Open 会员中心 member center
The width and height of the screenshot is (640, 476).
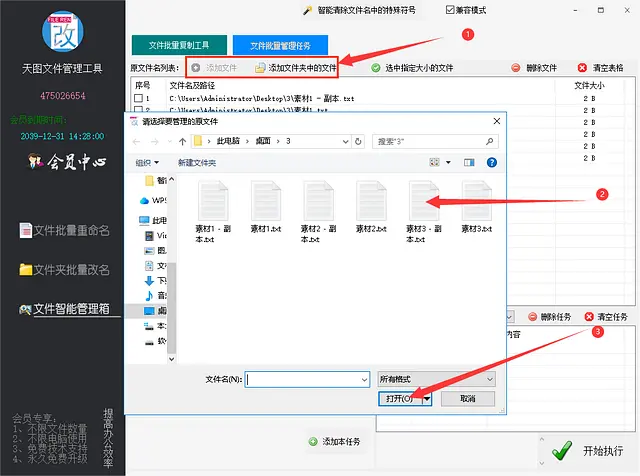pyautogui.click(x=67, y=162)
